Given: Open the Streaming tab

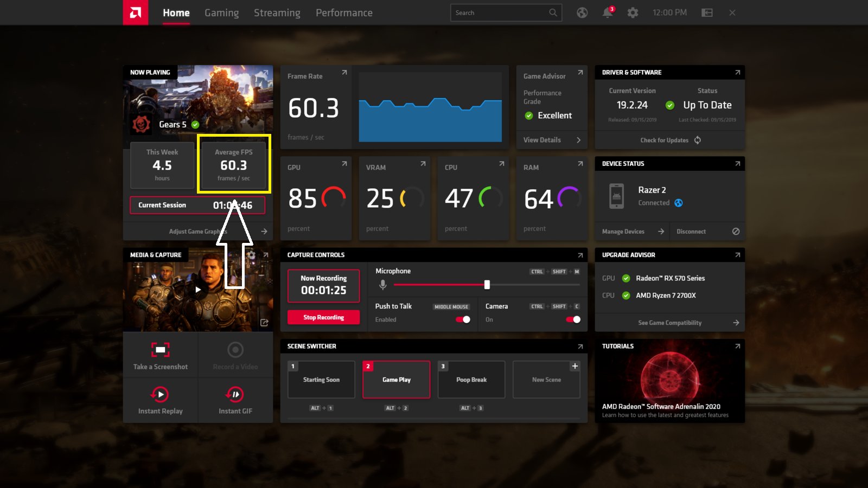Looking at the screenshot, I should pyautogui.click(x=277, y=12).
